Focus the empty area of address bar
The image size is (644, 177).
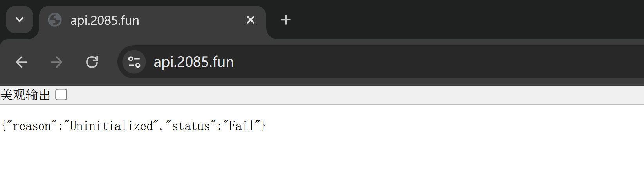point(431,62)
